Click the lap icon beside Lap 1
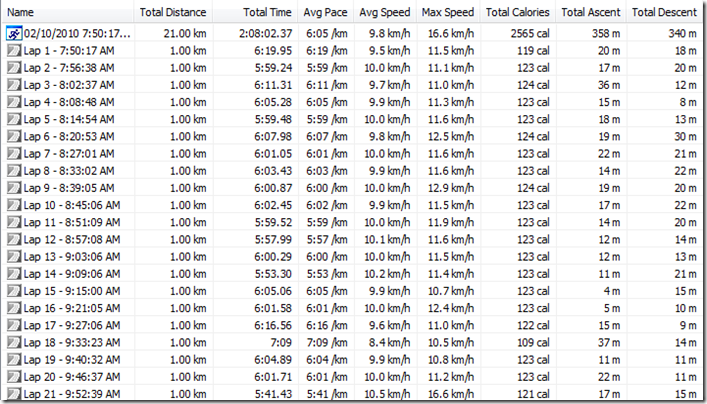This screenshot has width=707, height=404. coord(14,49)
